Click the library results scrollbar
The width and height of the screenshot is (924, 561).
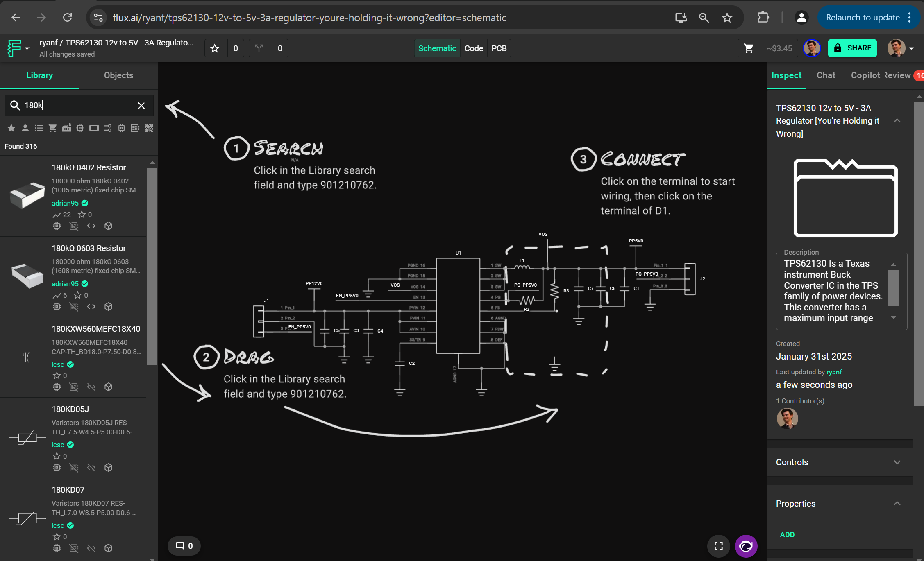pyautogui.click(x=152, y=266)
